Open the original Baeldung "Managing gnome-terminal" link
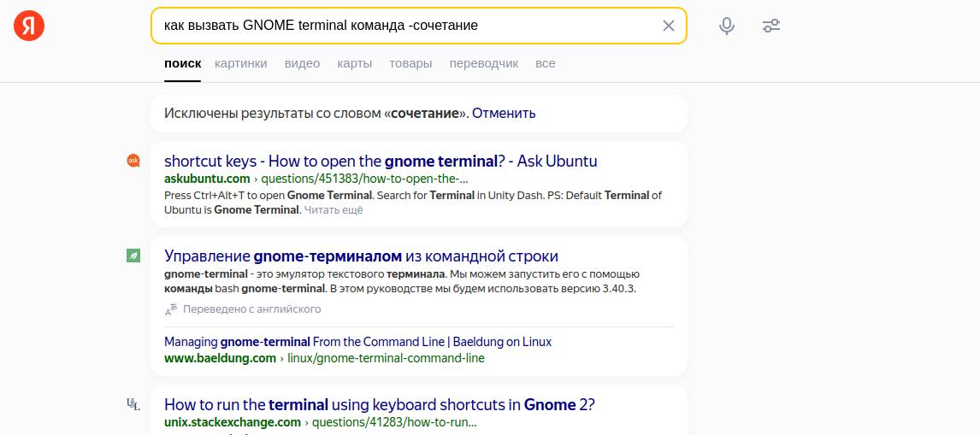Screen dimensions: 980x435 [357, 342]
